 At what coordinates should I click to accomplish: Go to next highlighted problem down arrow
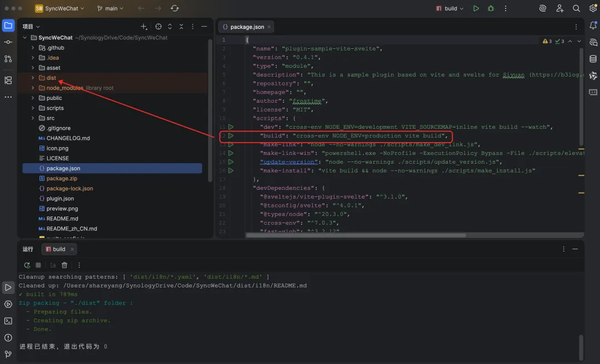tap(579, 41)
